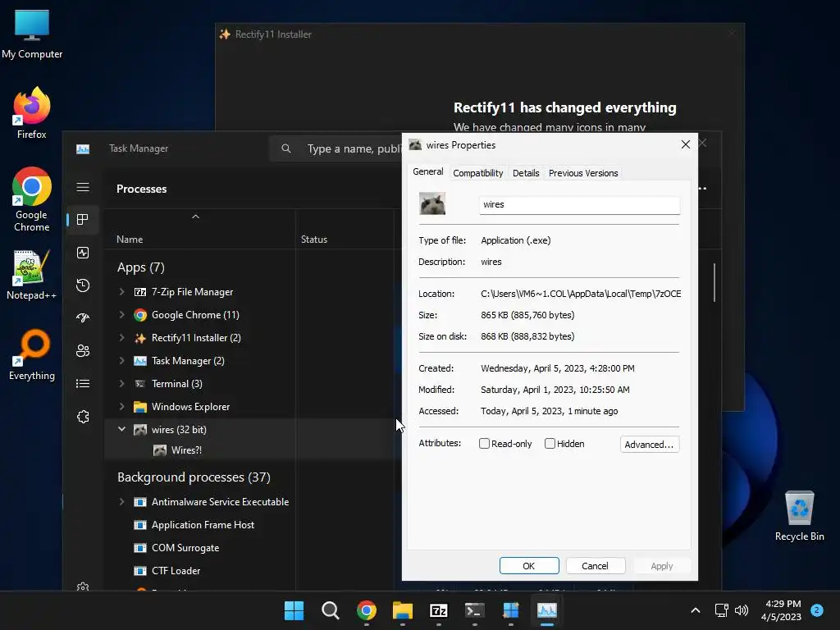840x630 pixels.
Task: Click the Apply button in wires Properties
Action: [x=662, y=566]
